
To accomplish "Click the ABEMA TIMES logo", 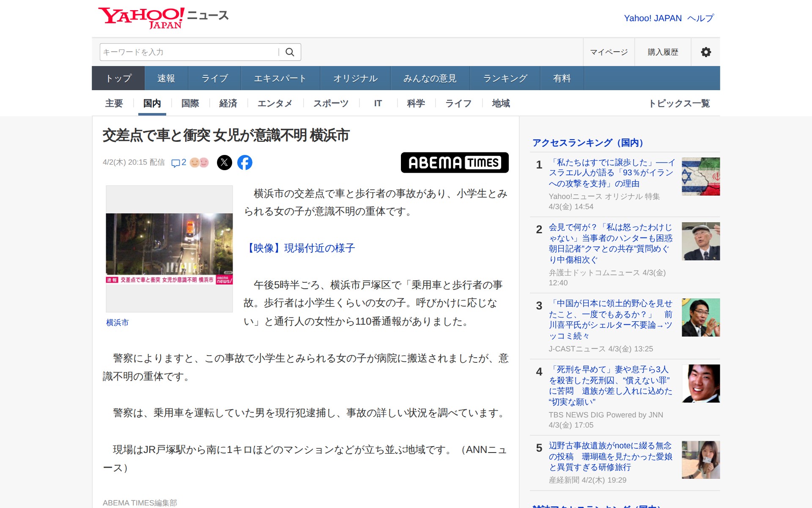I will (454, 163).
